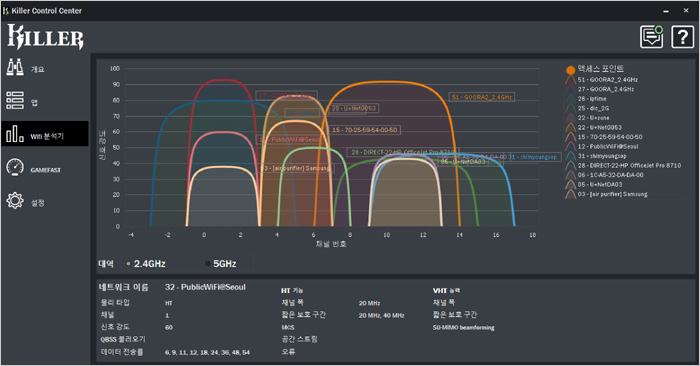Select legend entry text 22 - U+zone
This screenshot has width=700, height=366.
point(593,118)
